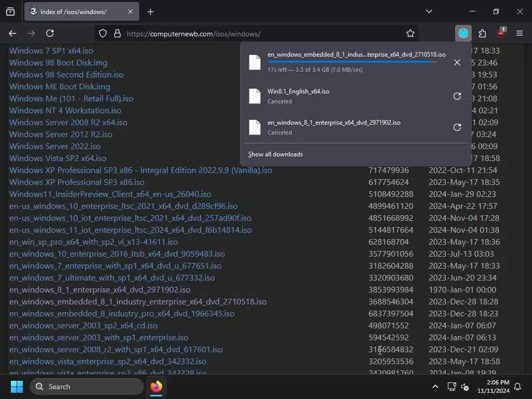Image resolution: width=532 pixels, height=399 pixels.
Task: Download en_windows_server_2008_r2_with_sp1 iso
Action: [x=116, y=350]
